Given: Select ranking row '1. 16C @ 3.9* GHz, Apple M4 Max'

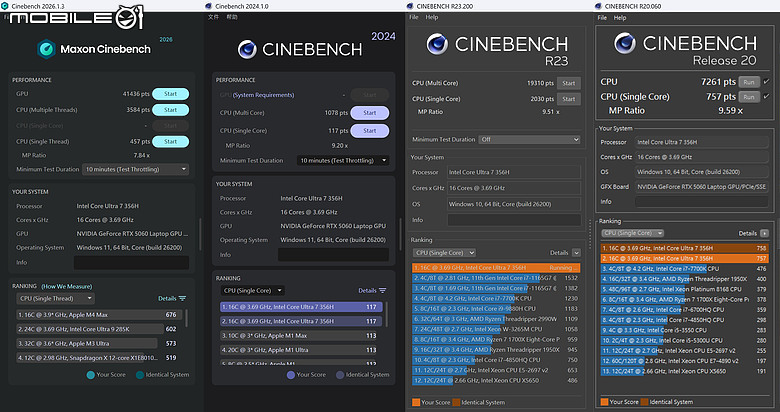Looking at the screenshot, I should 99,314.
